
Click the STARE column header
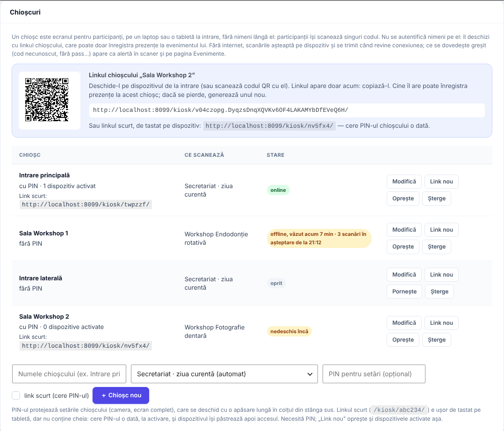pos(275,155)
